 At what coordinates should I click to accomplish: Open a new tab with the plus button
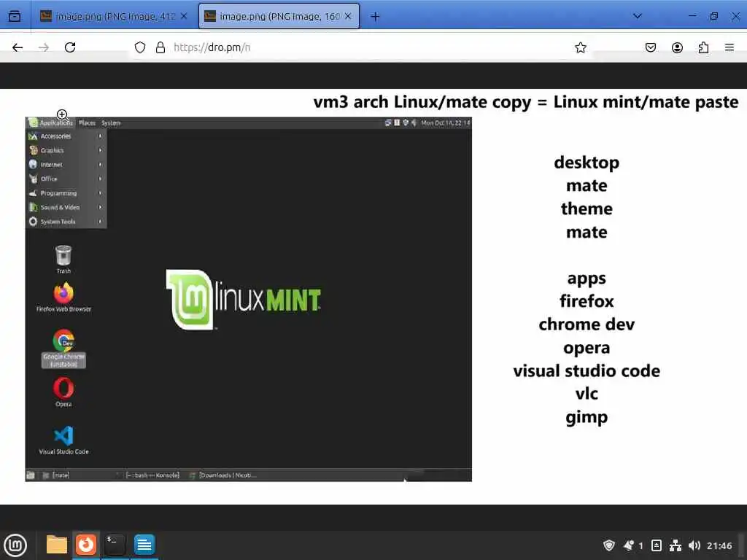[375, 17]
